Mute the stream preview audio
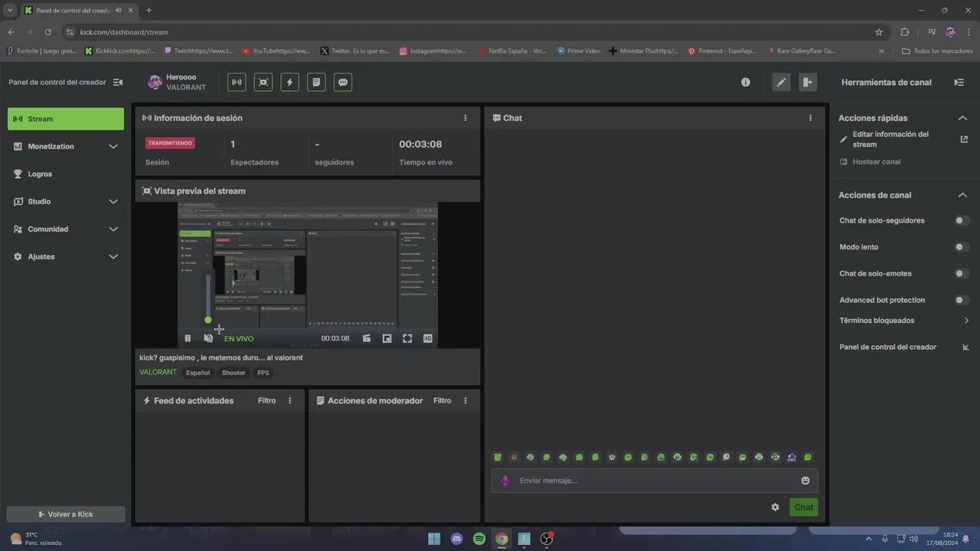 click(x=207, y=337)
